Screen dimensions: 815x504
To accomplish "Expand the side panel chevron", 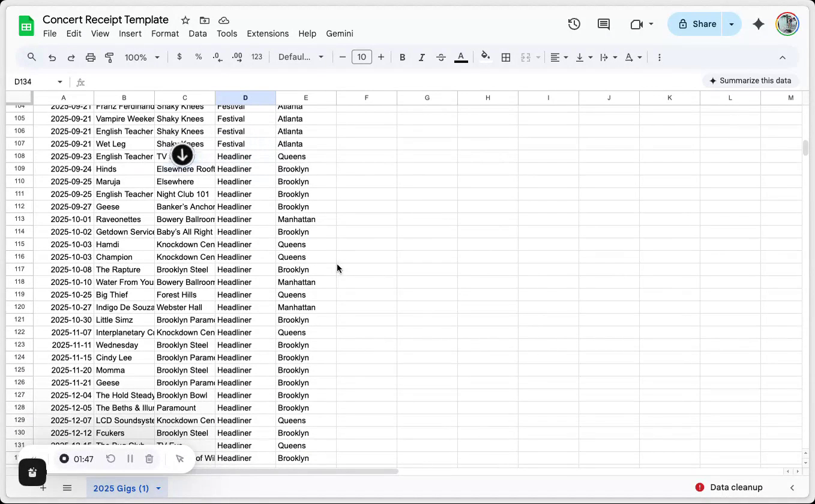I will pyautogui.click(x=792, y=488).
